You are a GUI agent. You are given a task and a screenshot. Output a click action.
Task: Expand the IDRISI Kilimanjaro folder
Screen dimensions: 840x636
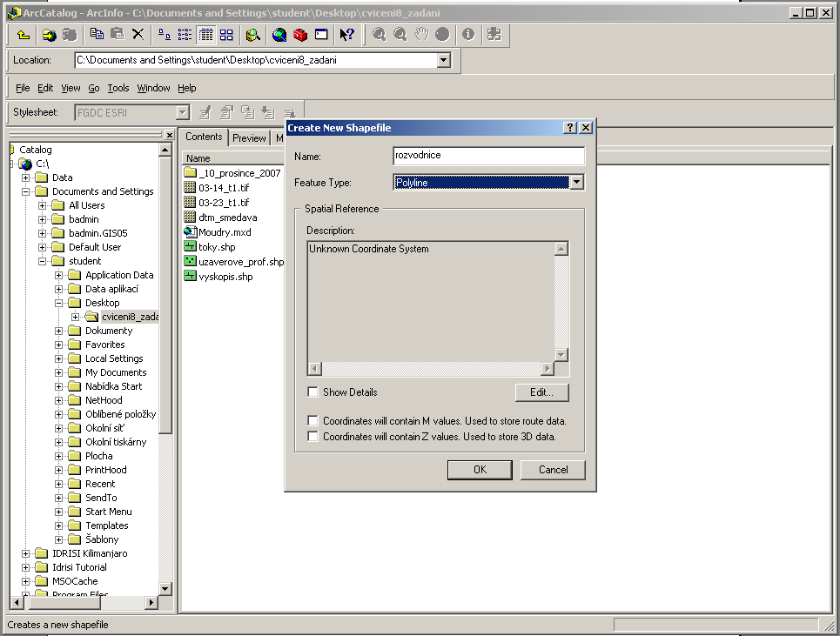(25, 553)
